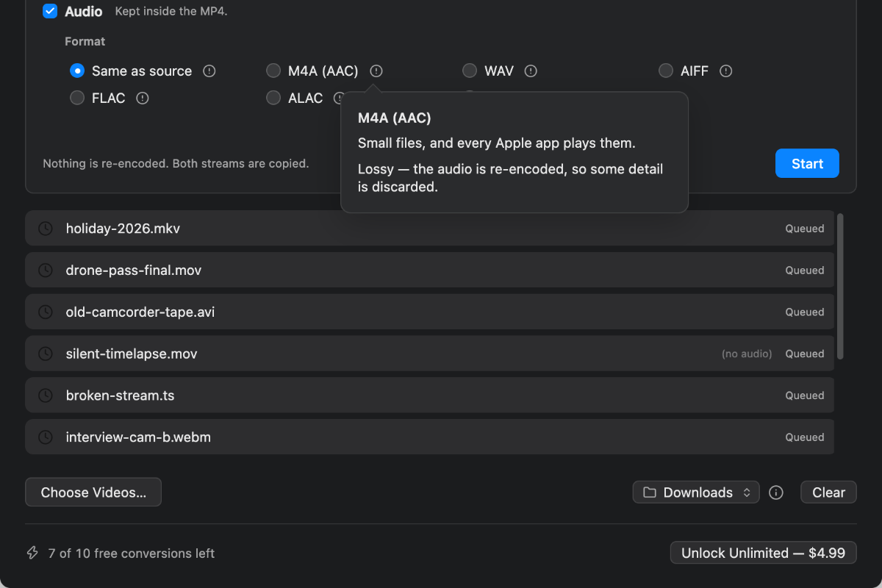Select the FLAC audio format

coord(77,98)
